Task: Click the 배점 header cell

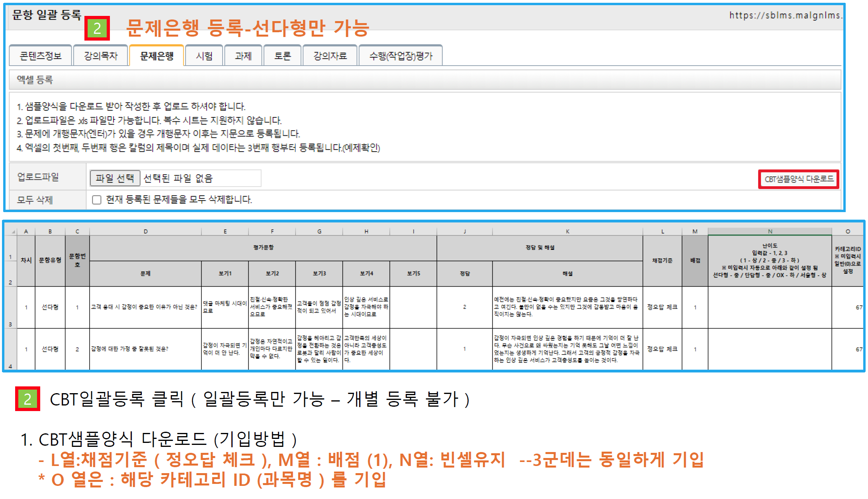Action: click(x=695, y=260)
